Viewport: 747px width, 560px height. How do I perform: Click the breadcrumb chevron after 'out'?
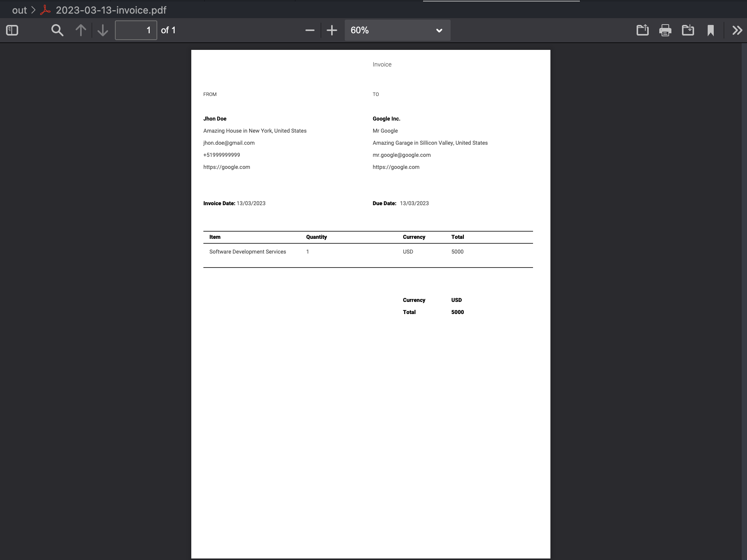[33, 10]
